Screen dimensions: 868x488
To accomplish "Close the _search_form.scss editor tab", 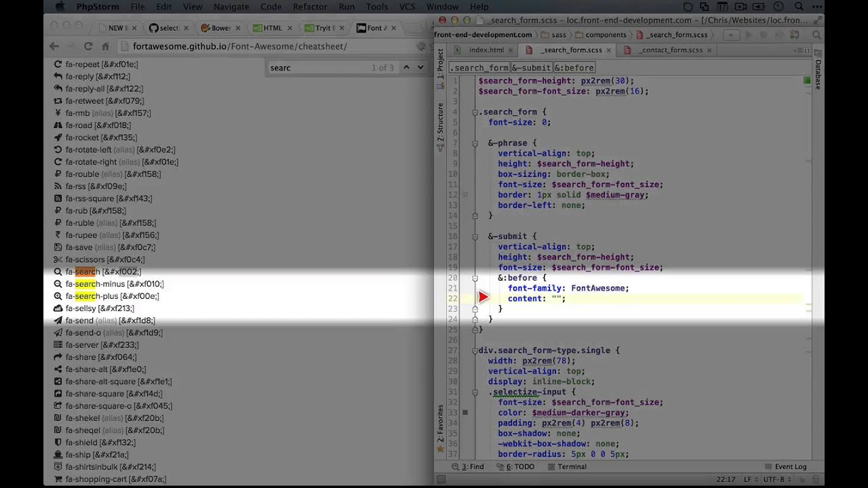I will (x=608, y=50).
